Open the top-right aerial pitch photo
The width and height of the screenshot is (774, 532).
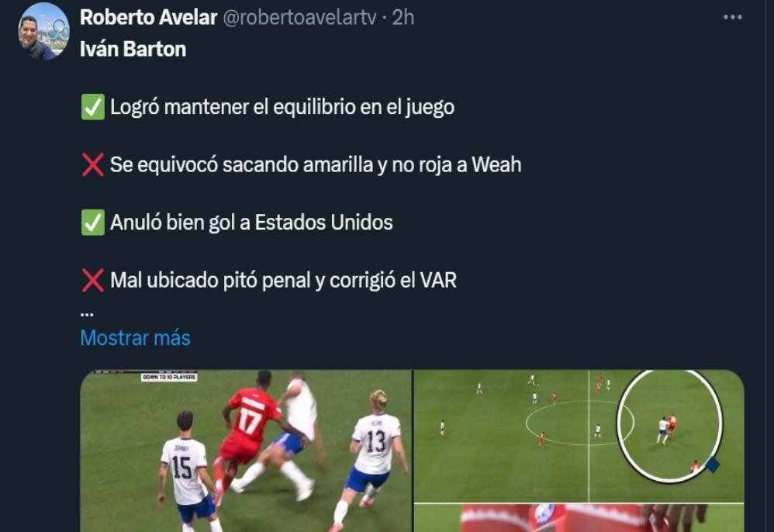579,436
